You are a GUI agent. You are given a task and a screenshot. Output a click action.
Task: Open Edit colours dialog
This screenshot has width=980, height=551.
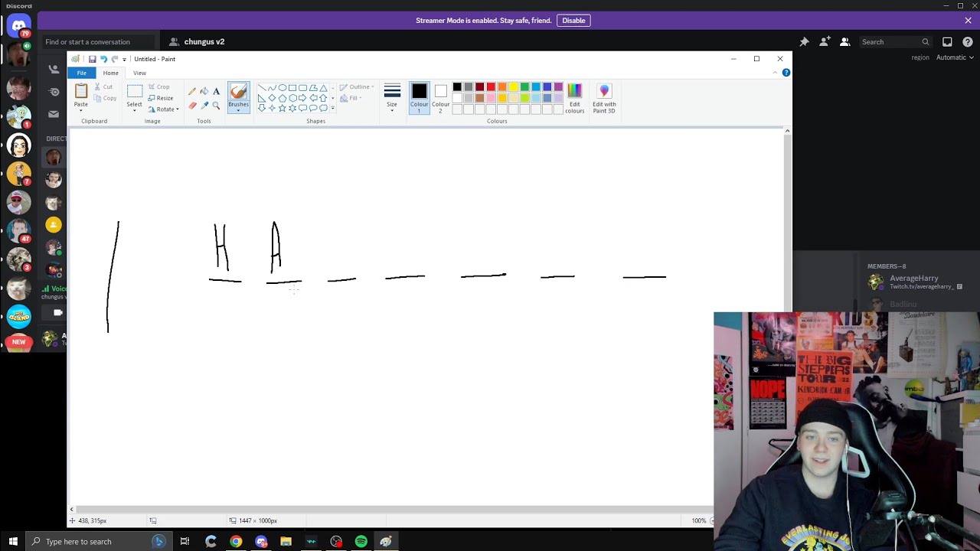pyautogui.click(x=574, y=99)
